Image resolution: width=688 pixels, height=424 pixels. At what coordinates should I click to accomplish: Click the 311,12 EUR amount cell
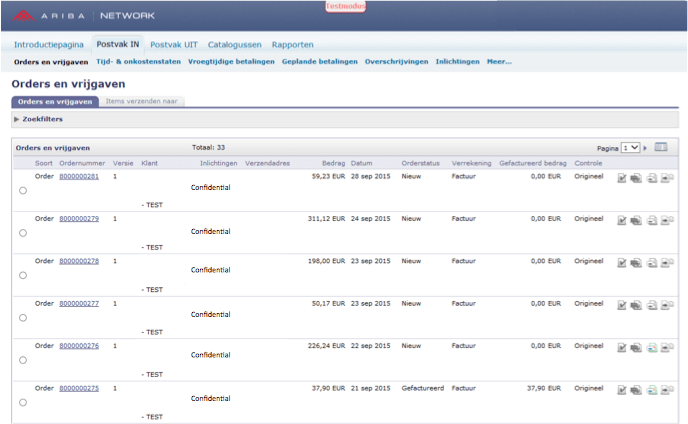pyautogui.click(x=326, y=219)
